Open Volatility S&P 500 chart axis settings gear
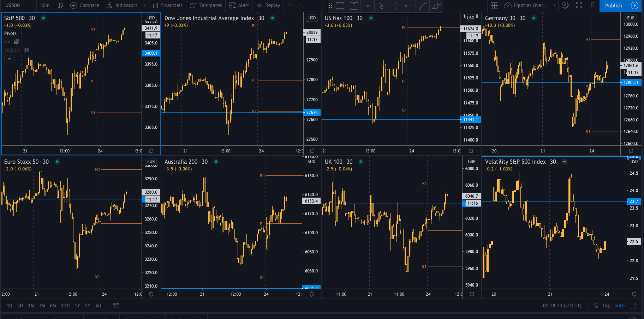The image size is (644, 319). tap(634, 294)
